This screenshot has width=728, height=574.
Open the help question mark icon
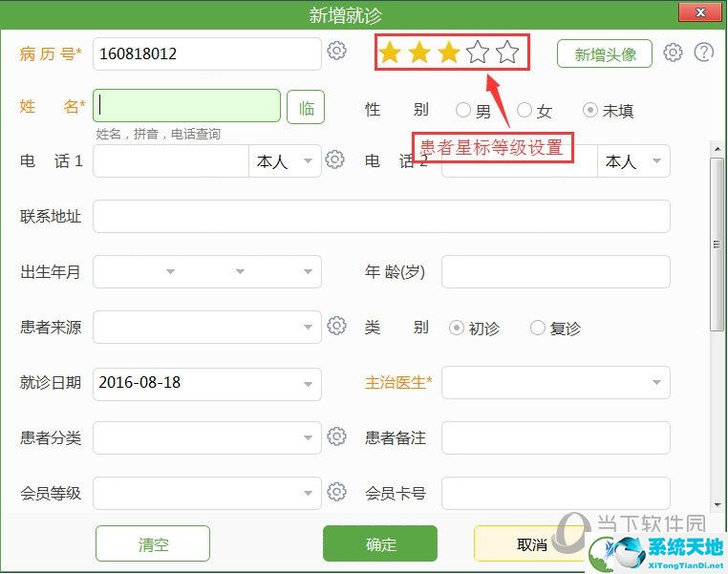[x=704, y=53]
